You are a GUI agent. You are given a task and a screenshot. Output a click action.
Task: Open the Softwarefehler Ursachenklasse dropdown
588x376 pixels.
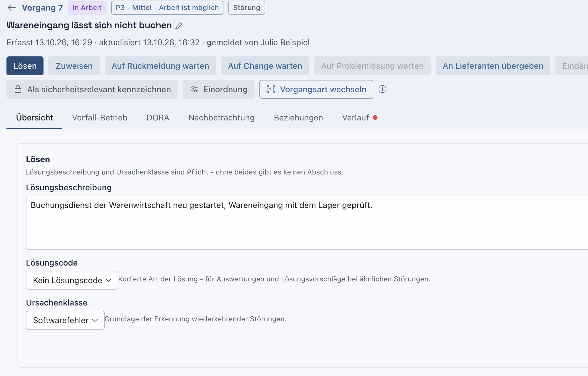coord(65,320)
